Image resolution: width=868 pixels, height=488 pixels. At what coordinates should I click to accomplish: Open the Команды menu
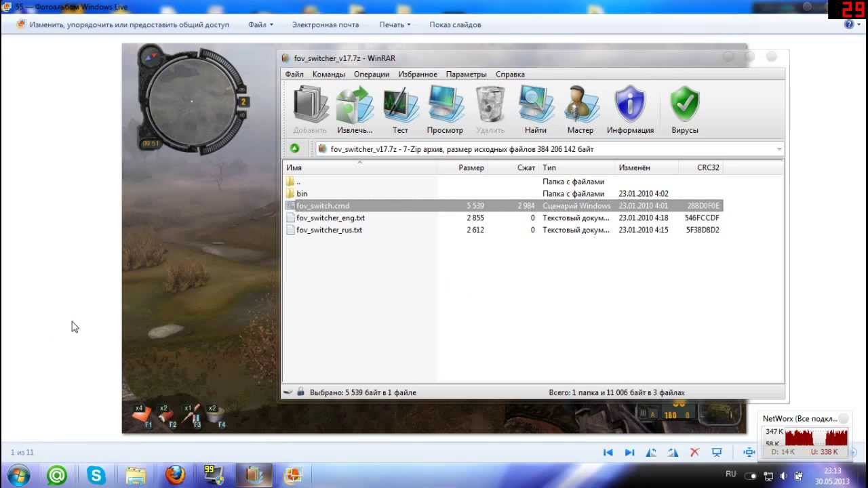(328, 75)
